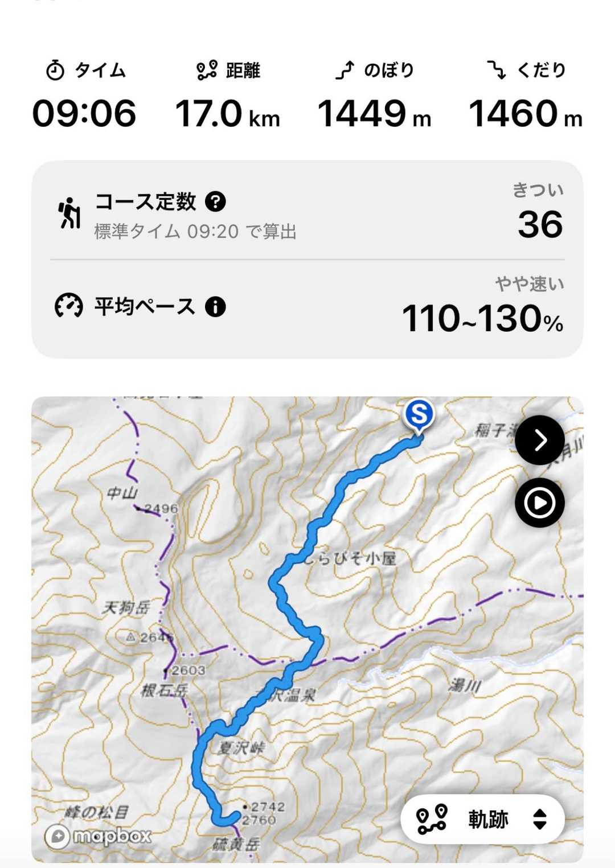Play the track replay animation
615x868 pixels.
pos(540,503)
